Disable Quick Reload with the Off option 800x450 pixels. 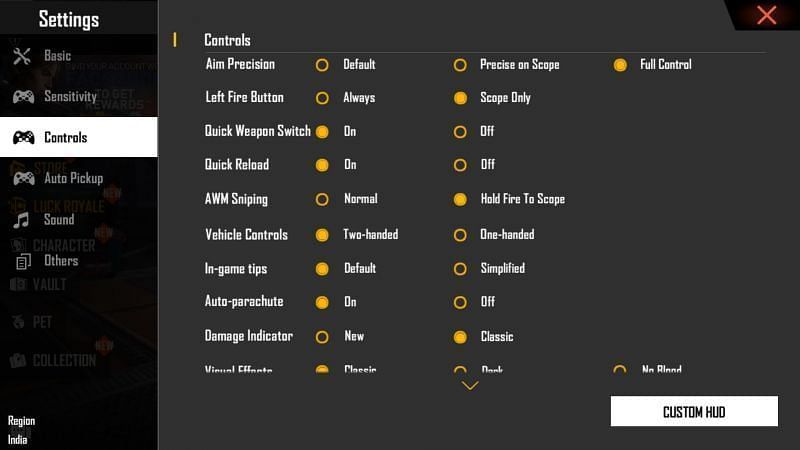[460, 165]
